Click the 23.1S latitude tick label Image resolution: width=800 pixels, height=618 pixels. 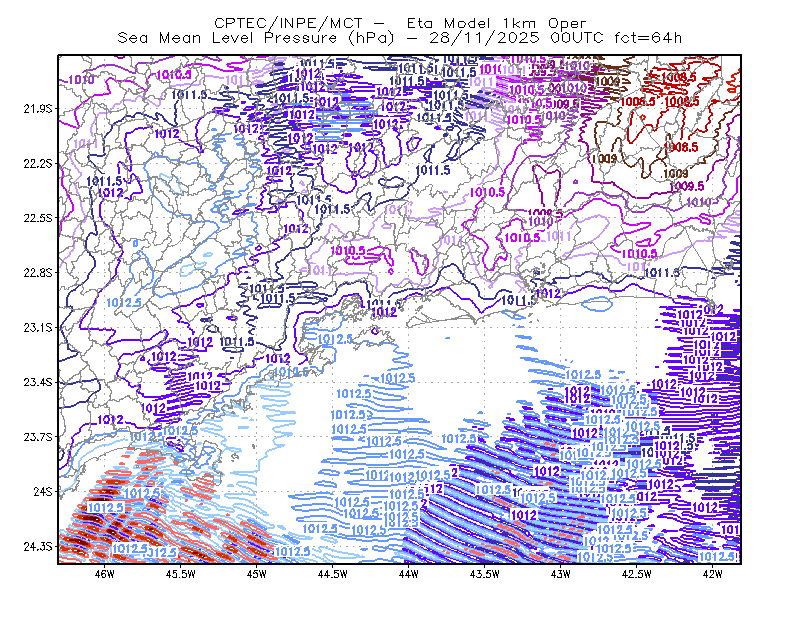[x=37, y=327]
